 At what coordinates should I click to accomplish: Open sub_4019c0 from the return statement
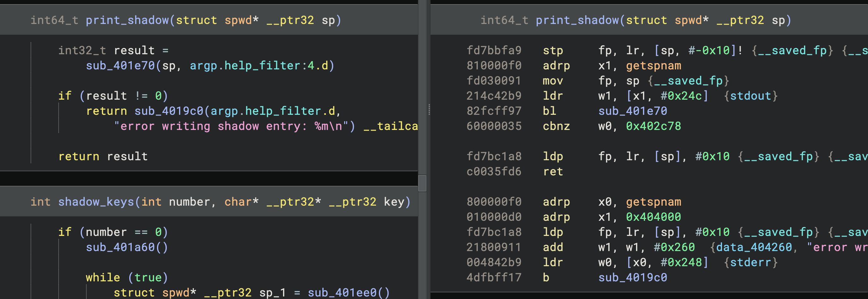[169, 111]
